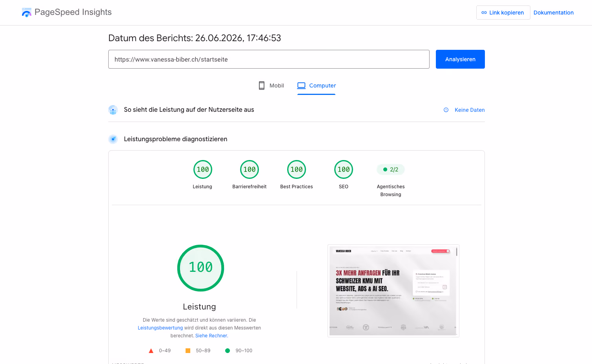Jump to the Leistung score gauge
This screenshot has width=592, height=364.
[203, 169]
